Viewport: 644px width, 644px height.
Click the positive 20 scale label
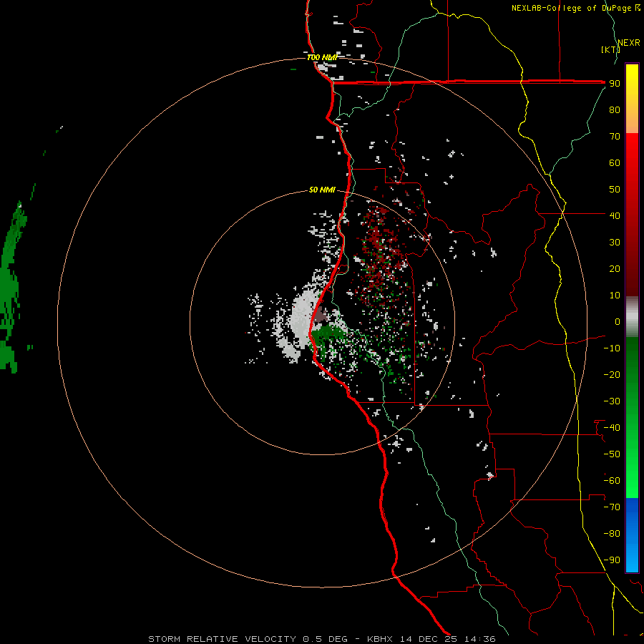click(x=615, y=269)
